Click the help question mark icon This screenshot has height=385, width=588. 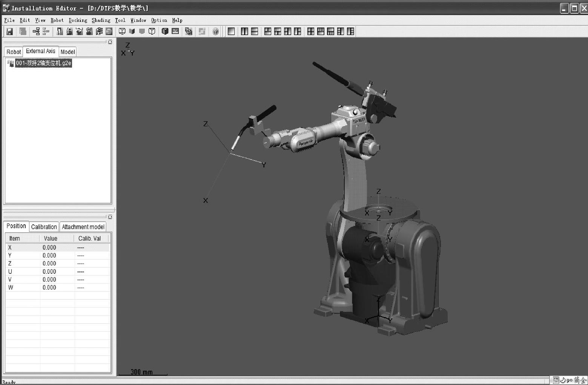point(215,32)
